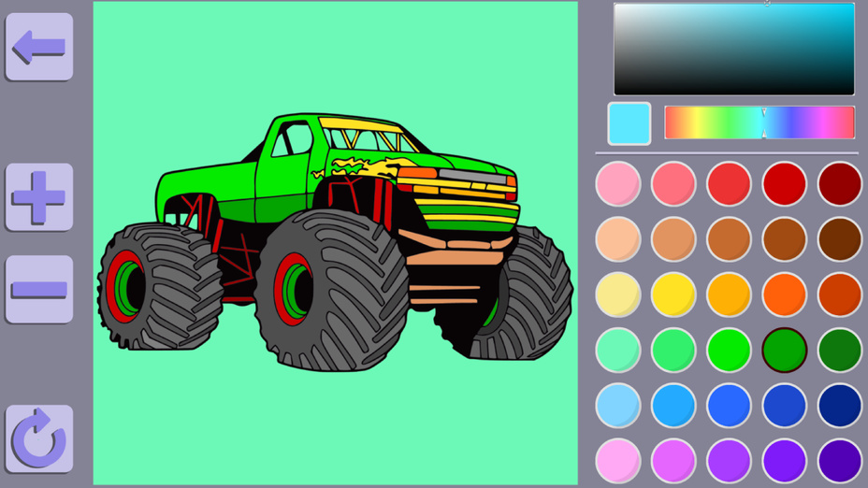Choose the bright orange color swatch

click(x=784, y=295)
